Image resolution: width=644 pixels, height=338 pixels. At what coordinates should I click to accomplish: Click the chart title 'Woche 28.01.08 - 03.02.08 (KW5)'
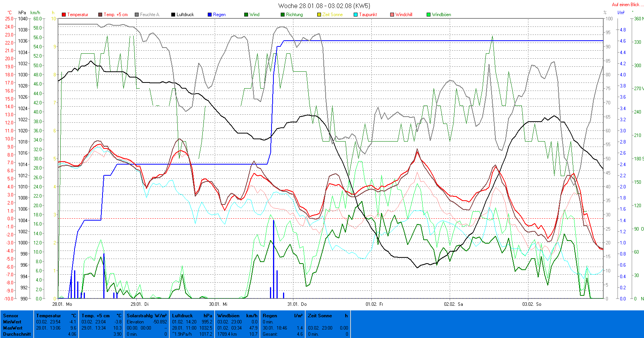[324, 6]
